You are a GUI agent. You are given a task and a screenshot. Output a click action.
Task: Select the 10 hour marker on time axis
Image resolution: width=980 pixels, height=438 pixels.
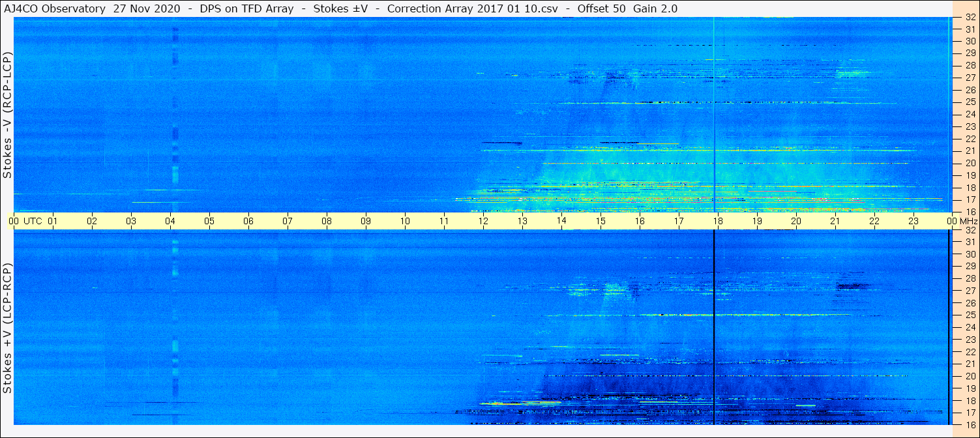click(405, 221)
